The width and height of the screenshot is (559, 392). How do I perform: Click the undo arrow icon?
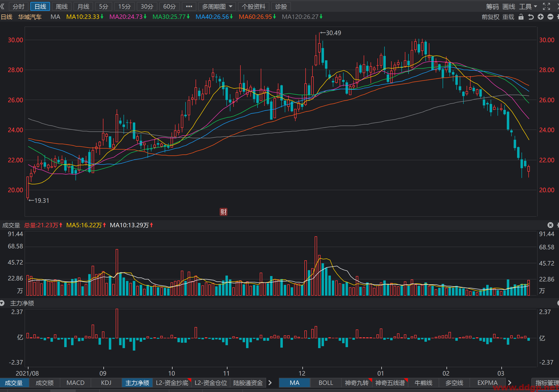click(x=531, y=17)
